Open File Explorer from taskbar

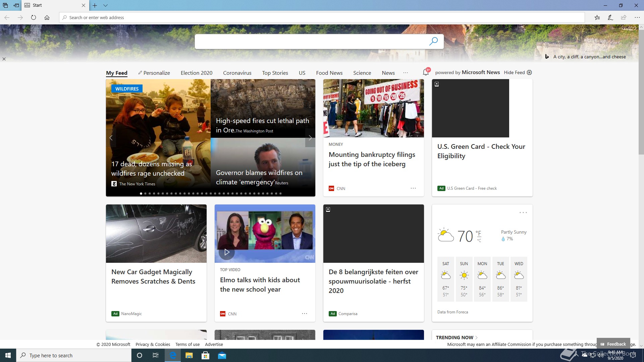tap(189, 355)
